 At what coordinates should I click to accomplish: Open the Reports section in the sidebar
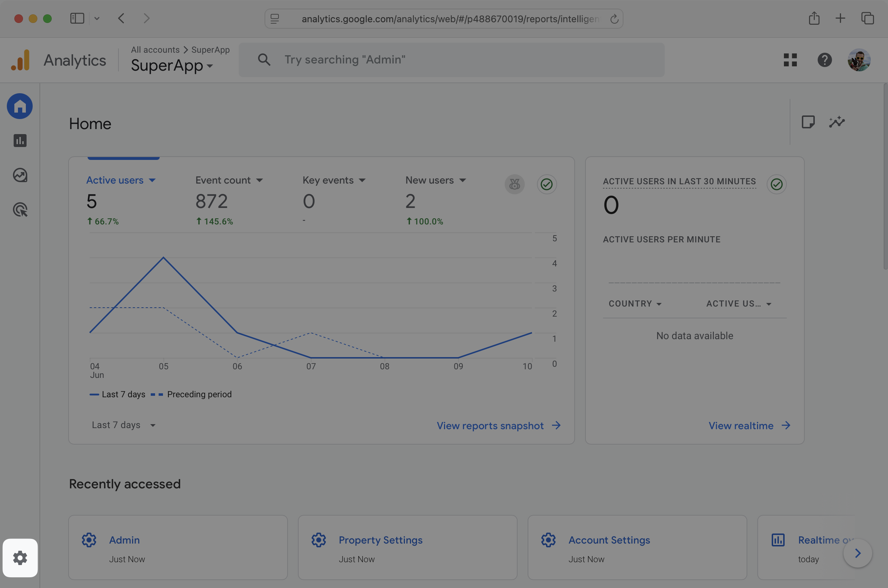click(x=20, y=141)
